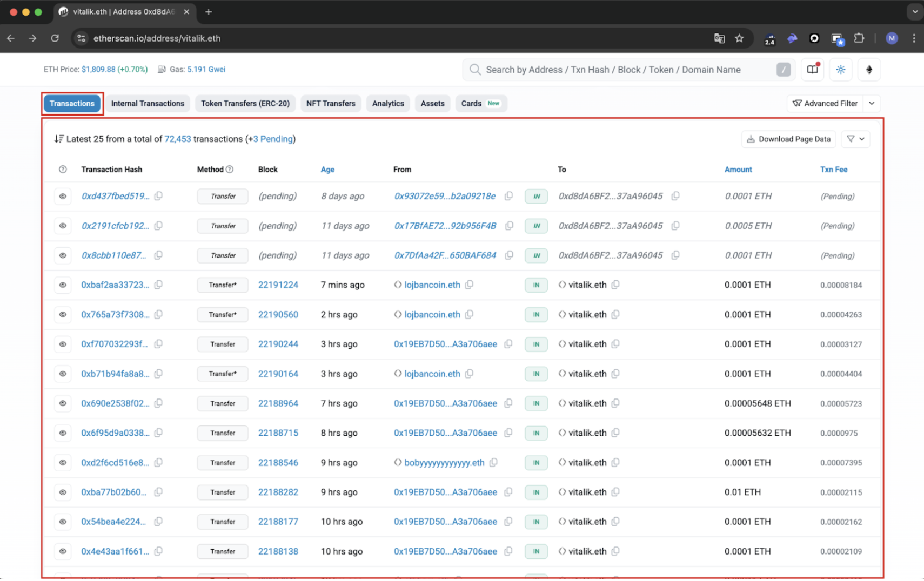Click the 5.191 Gwei gas link
This screenshot has width=924, height=581.
point(206,69)
